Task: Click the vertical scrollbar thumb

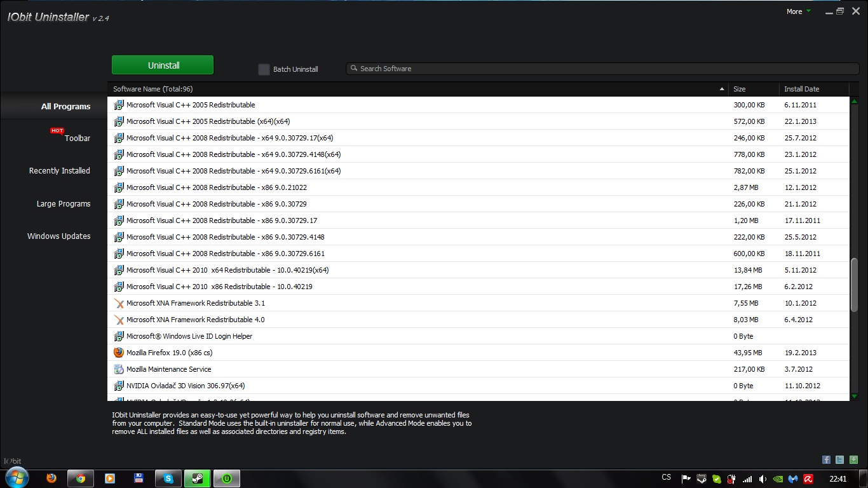Action: [855, 285]
